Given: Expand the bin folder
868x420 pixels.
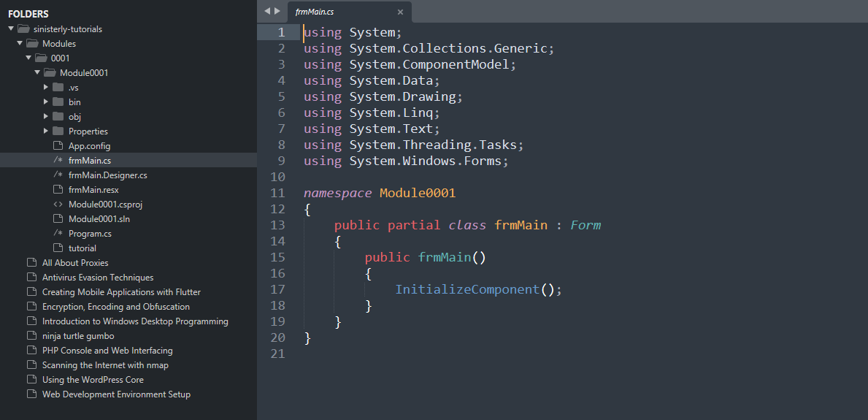Looking at the screenshot, I should [x=46, y=102].
